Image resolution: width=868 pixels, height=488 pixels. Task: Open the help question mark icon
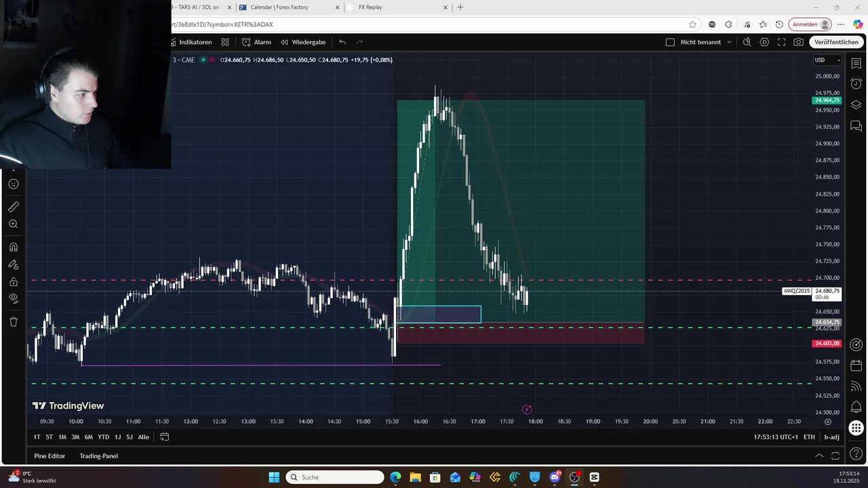pyautogui.click(x=856, y=455)
